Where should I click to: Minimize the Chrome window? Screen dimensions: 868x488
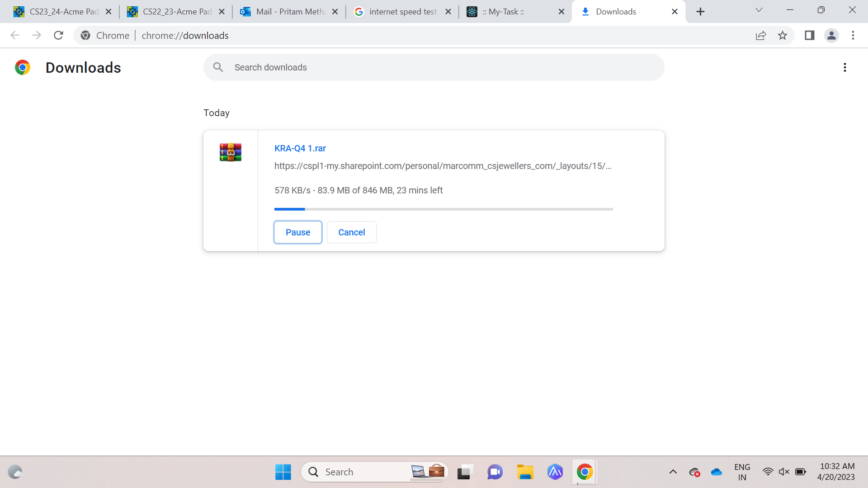790,10
